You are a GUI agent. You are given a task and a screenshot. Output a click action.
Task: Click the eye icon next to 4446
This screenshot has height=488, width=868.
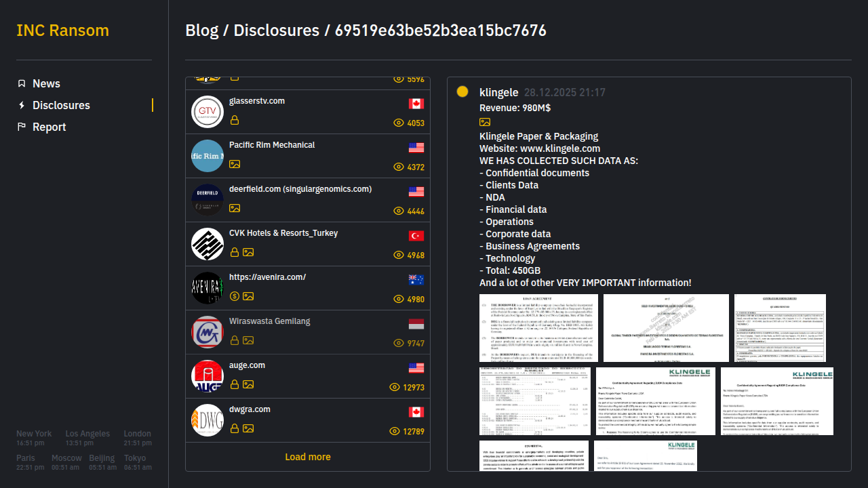tap(399, 211)
